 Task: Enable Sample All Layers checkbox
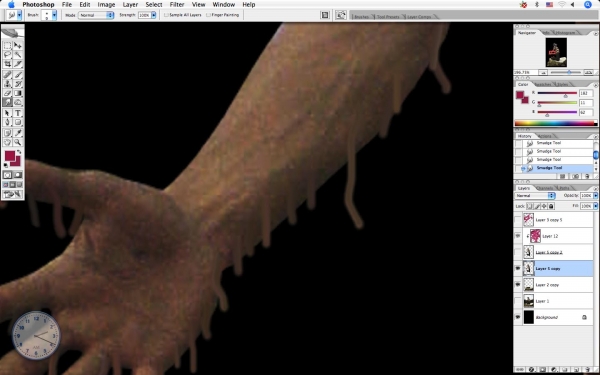click(166, 15)
